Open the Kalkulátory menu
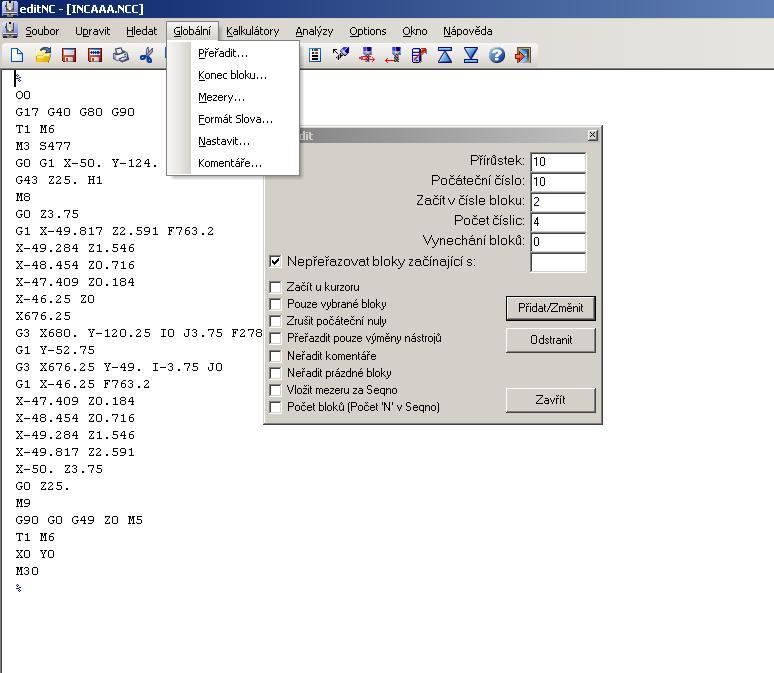The image size is (774, 673). (x=252, y=31)
